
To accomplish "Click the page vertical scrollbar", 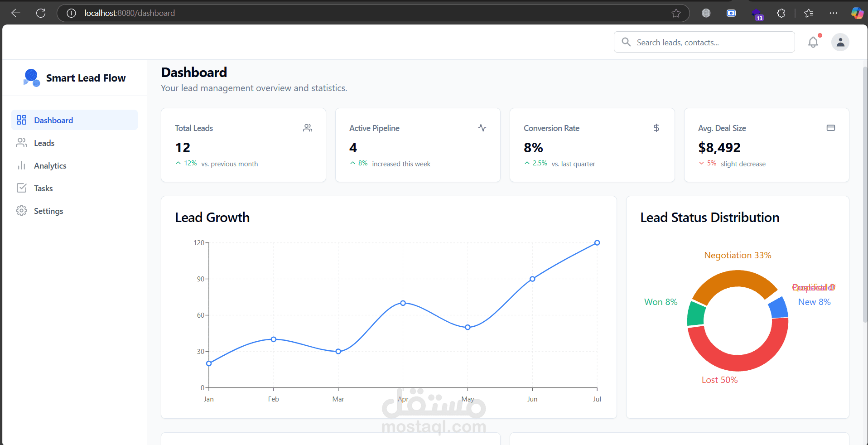I will [865, 195].
